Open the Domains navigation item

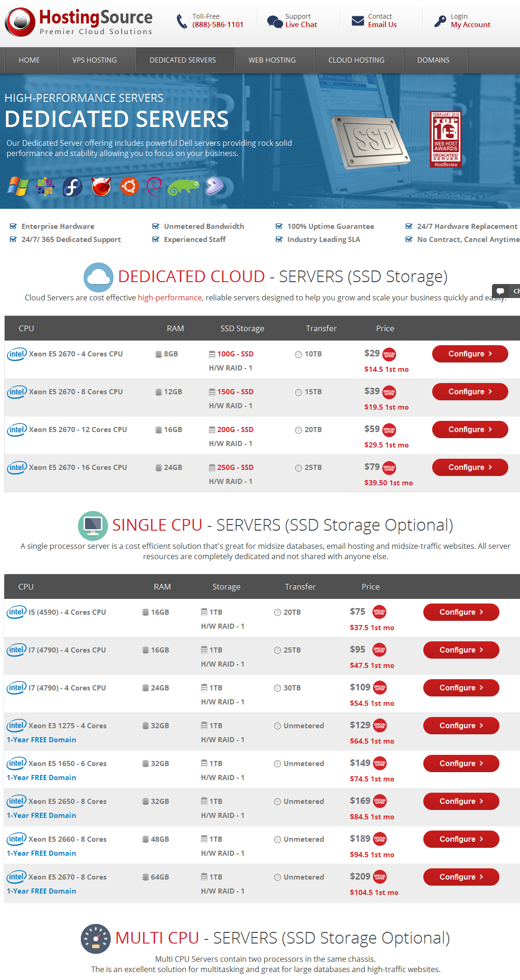[x=433, y=60]
